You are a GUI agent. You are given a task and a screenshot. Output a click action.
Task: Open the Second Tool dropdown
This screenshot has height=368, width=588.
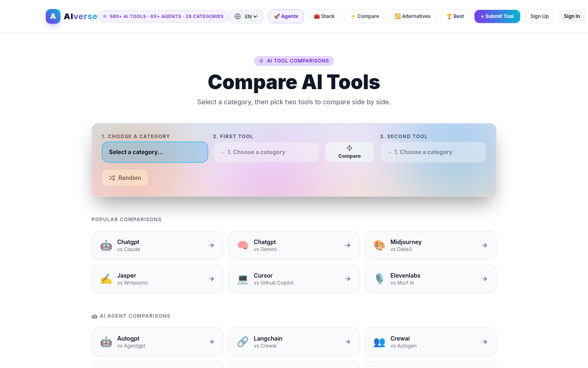tap(433, 152)
